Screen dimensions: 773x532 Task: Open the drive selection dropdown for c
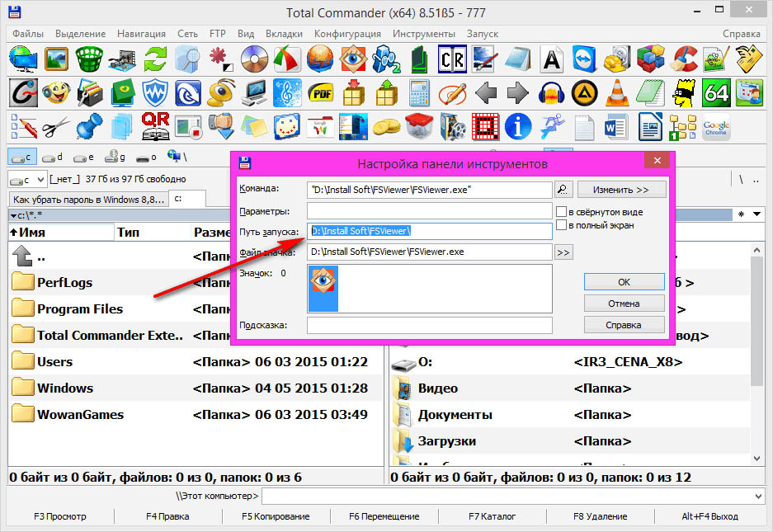pyautogui.click(x=27, y=179)
